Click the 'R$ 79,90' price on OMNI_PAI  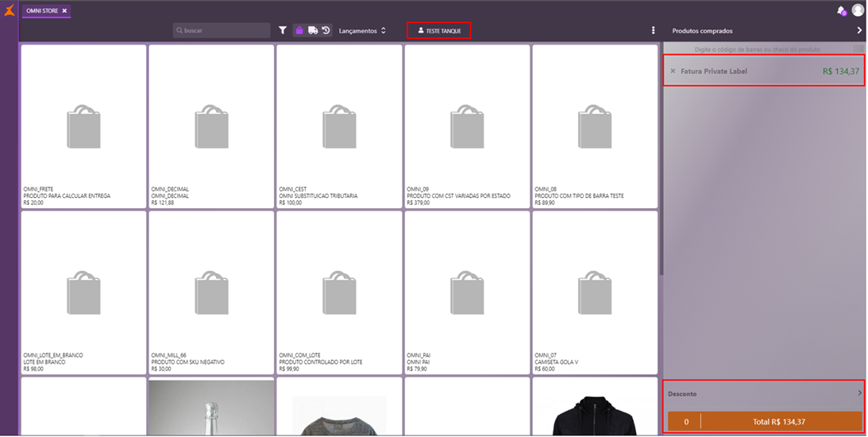click(x=417, y=369)
